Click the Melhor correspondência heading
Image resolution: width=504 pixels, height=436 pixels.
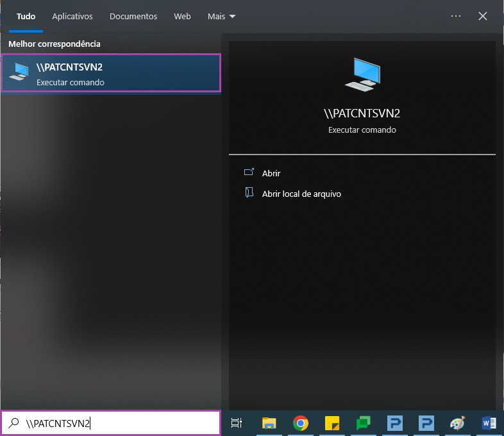pos(55,44)
